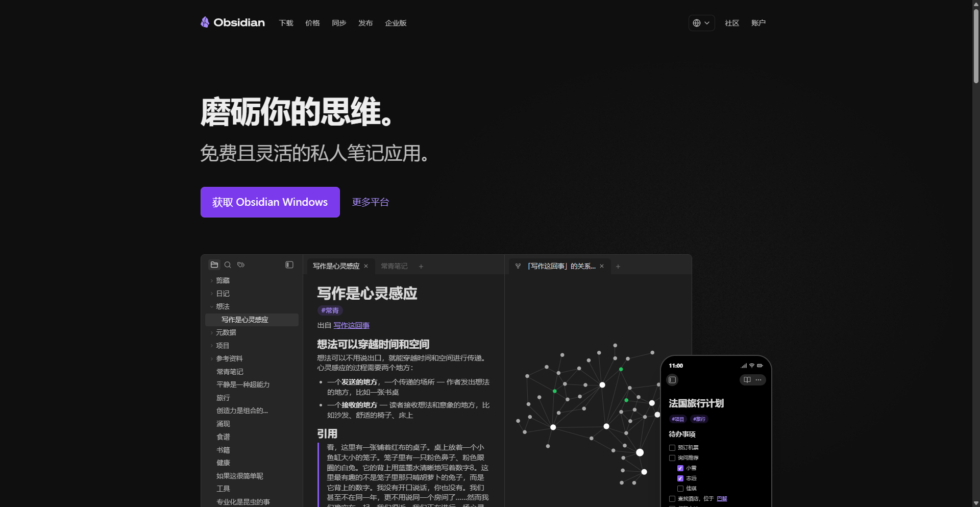Expand the 日记 folder
This screenshot has width=980, height=507.
(223, 294)
